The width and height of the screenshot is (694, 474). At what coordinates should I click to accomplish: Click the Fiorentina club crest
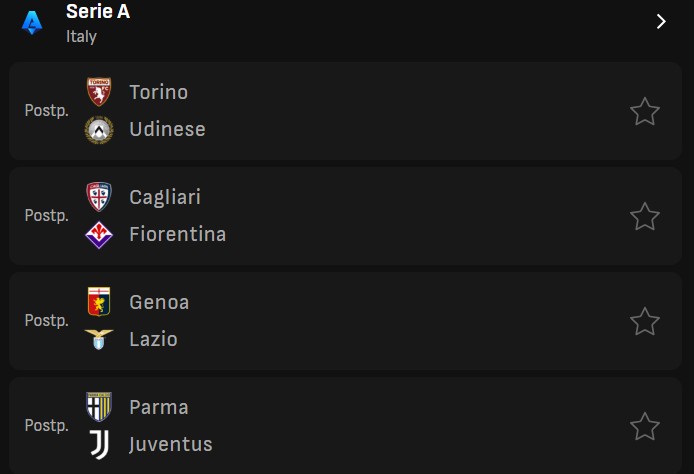(x=99, y=235)
